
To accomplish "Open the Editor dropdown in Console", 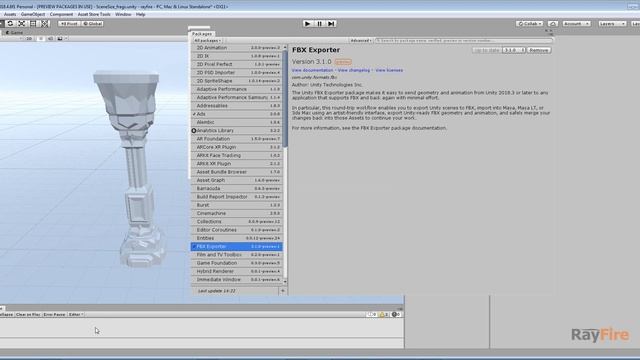I will click(76, 314).
